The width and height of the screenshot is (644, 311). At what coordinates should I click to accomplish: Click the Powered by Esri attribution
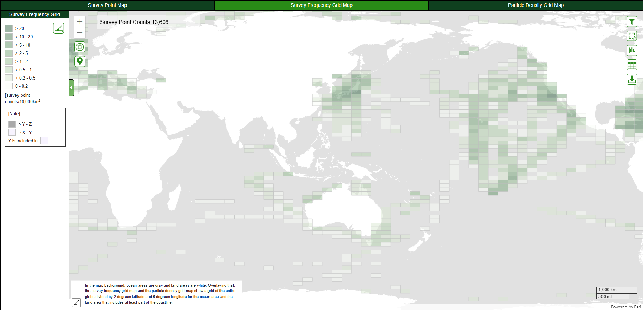click(x=625, y=307)
